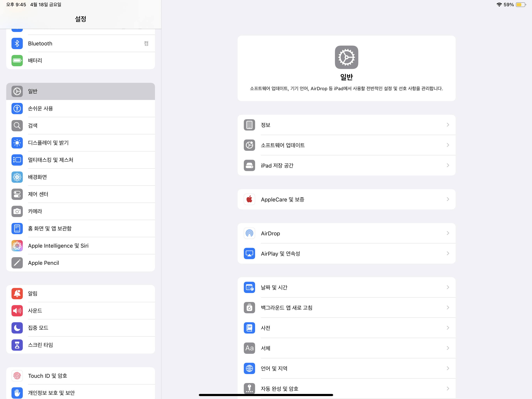This screenshot has height=399, width=532.
Task: Open AirPlay 및 연속성 via chevron
Action: pyautogui.click(x=448, y=253)
